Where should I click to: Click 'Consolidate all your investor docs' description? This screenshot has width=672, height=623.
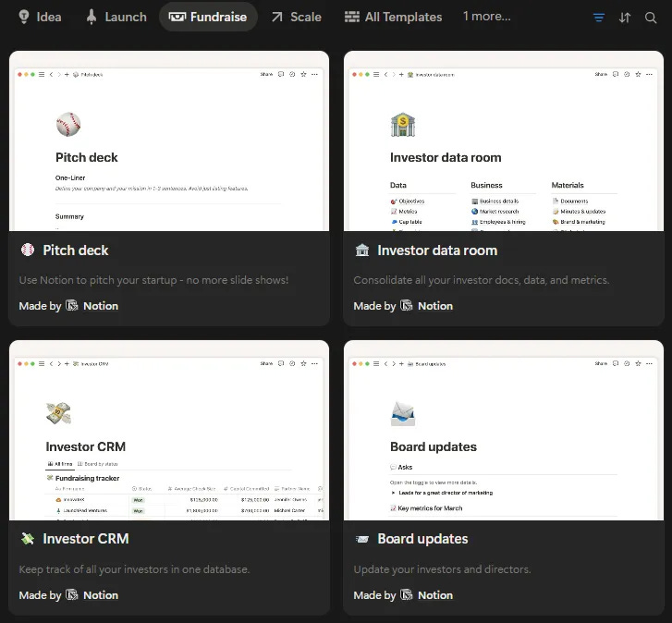(482, 280)
